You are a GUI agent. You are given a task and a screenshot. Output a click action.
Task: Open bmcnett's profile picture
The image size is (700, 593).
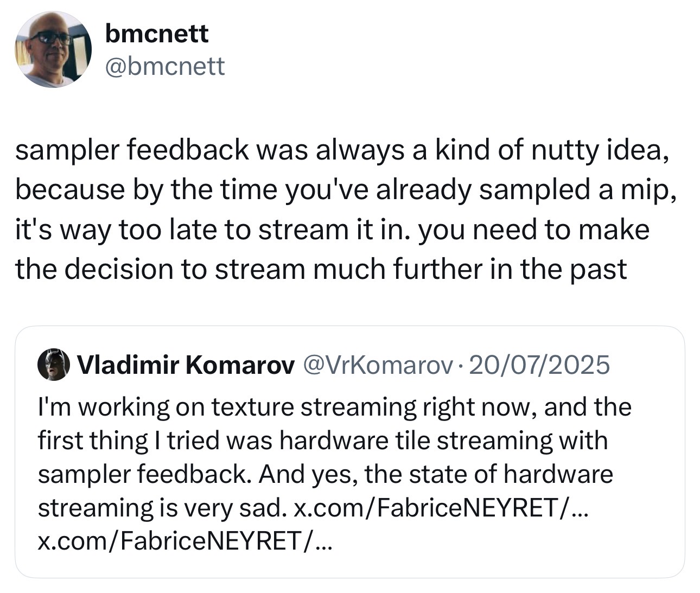pos(53,49)
